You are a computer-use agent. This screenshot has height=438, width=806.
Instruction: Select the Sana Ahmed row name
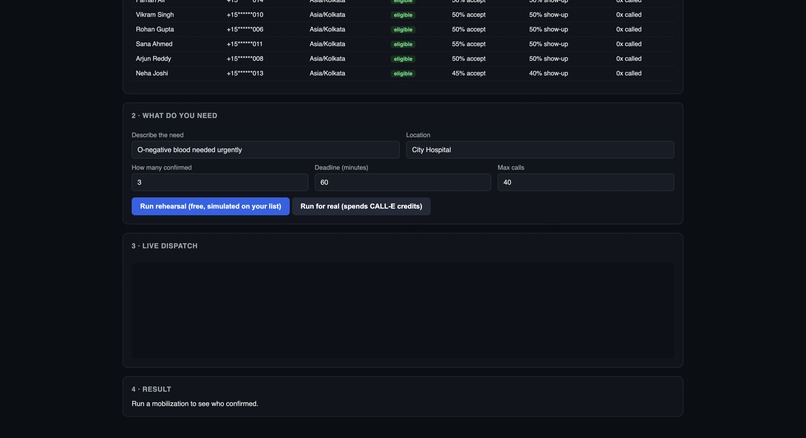154,44
